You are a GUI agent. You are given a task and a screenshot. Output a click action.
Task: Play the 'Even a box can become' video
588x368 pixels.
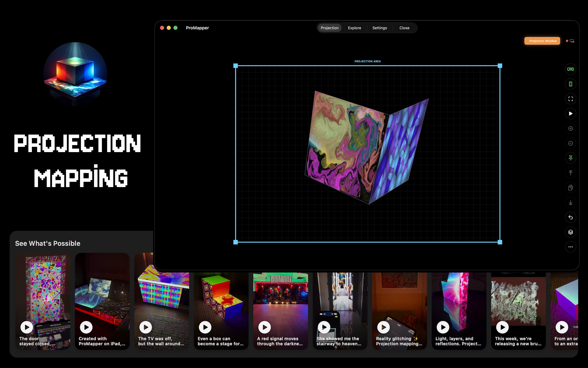(205, 327)
